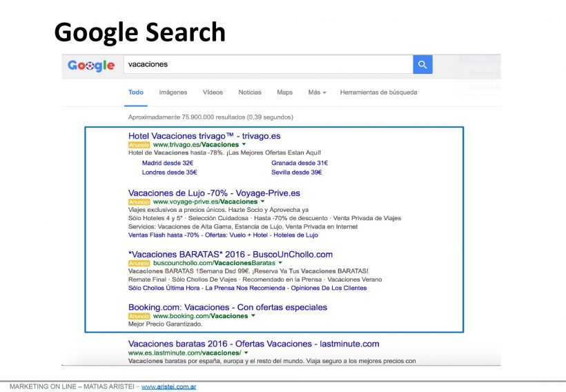
Task: Click the Google logo
Action: [91, 66]
